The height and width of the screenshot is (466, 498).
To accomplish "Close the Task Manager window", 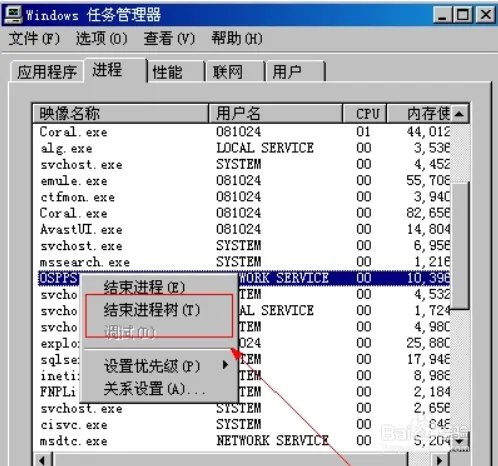I will [485, 15].
